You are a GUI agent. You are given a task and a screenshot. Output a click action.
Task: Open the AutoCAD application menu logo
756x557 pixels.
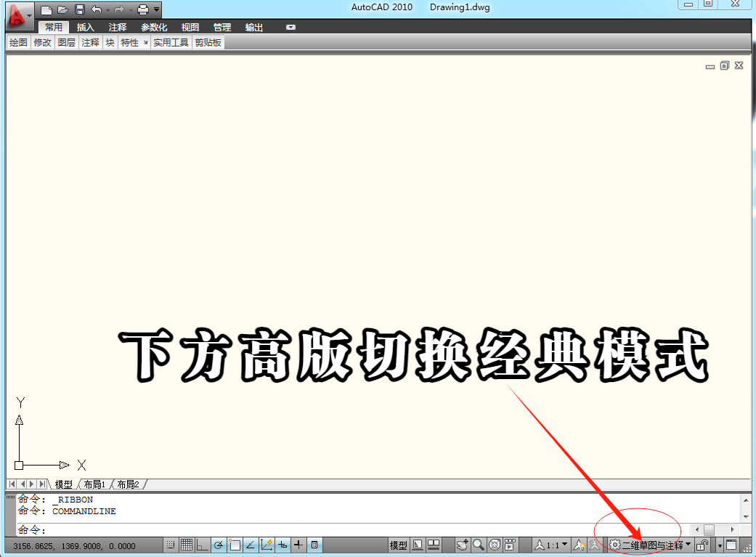pyautogui.click(x=18, y=15)
